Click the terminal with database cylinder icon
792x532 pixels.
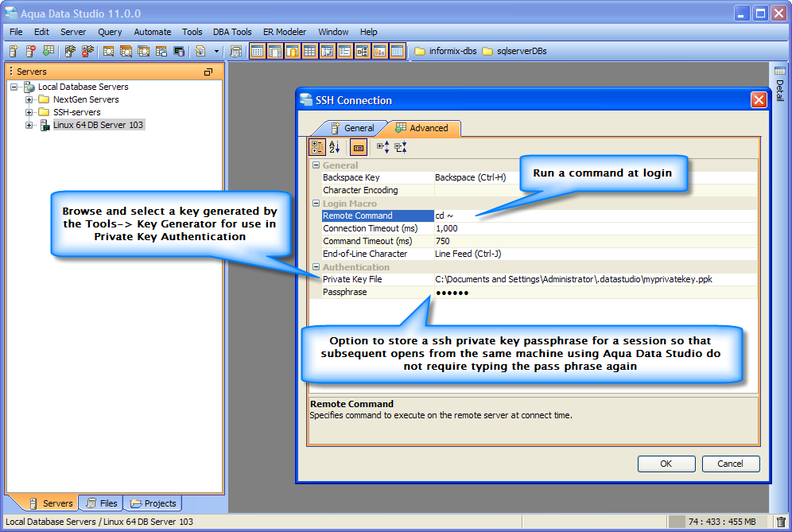coord(179,51)
